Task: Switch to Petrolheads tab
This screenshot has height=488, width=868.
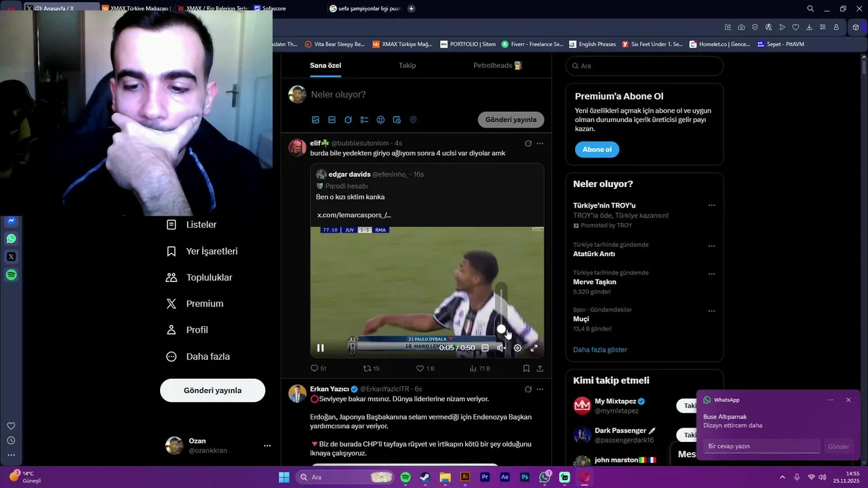Action: click(x=498, y=66)
